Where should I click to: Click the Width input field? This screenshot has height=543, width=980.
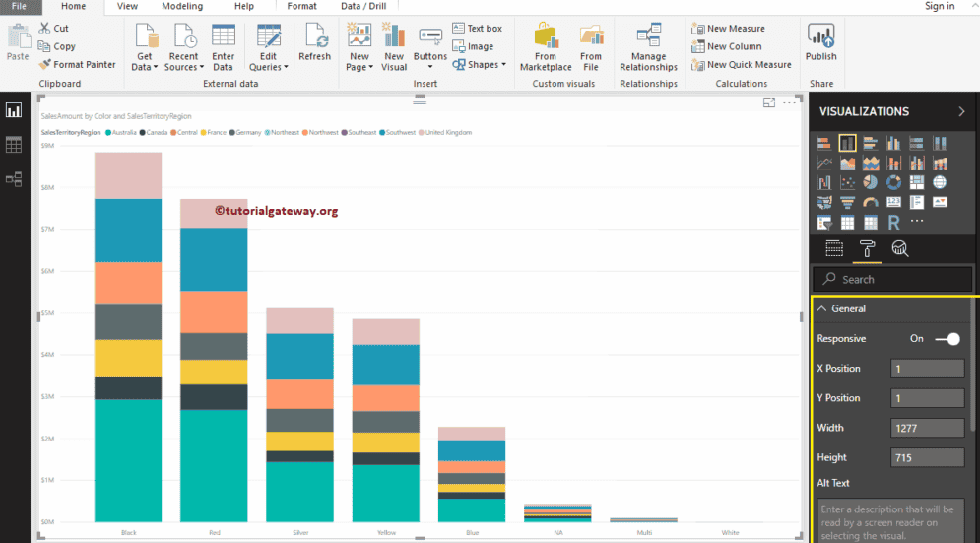[x=927, y=428]
